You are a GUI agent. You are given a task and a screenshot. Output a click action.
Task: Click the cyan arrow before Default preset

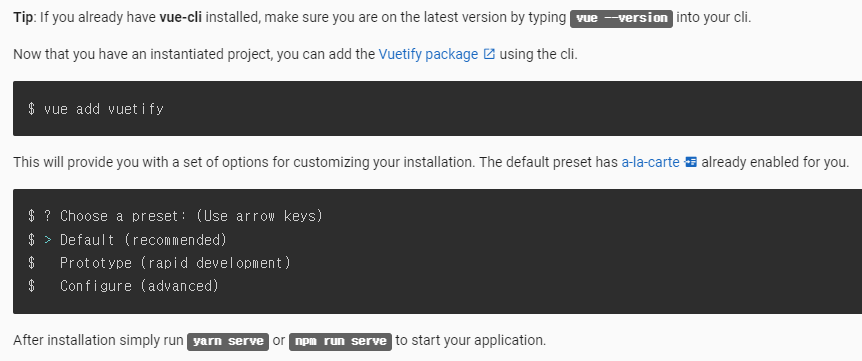pyautogui.click(x=48, y=240)
